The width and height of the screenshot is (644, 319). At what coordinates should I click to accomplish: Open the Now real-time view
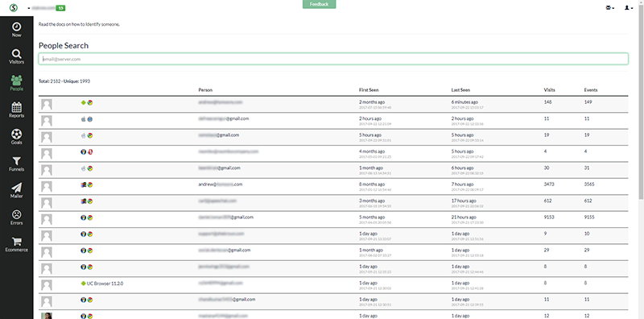(16, 30)
